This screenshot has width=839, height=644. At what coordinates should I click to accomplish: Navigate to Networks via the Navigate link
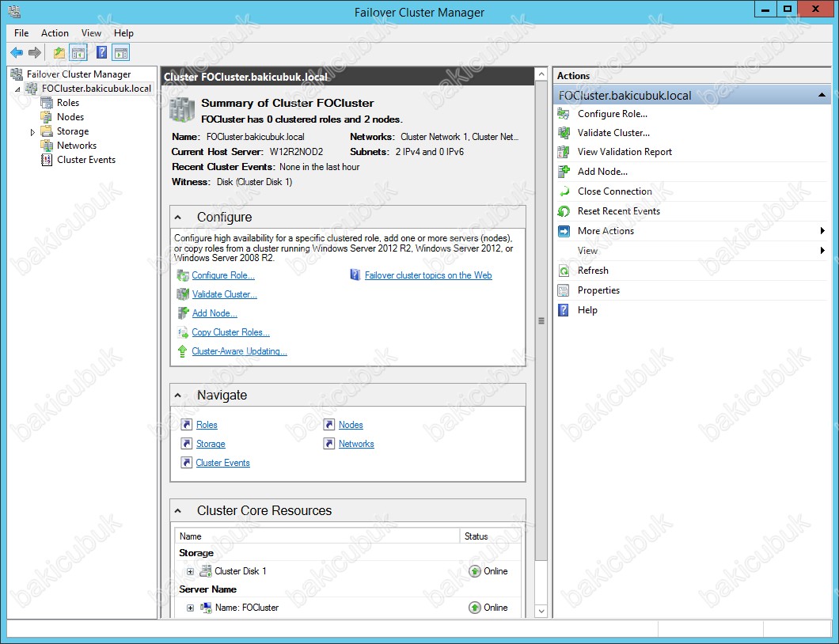point(356,445)
